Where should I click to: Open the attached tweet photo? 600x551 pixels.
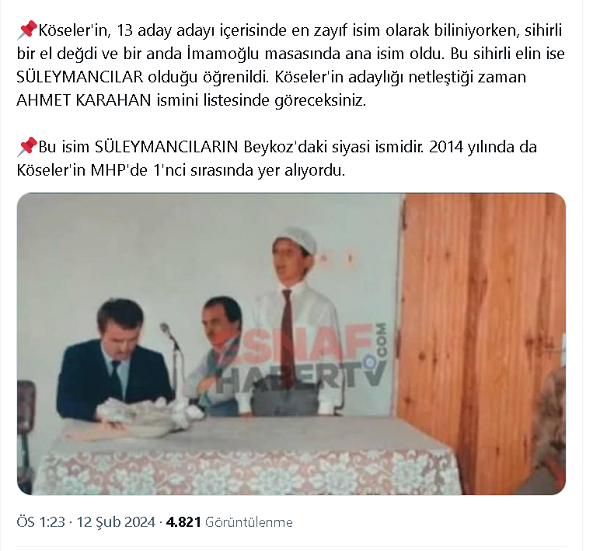coord(291,344)
